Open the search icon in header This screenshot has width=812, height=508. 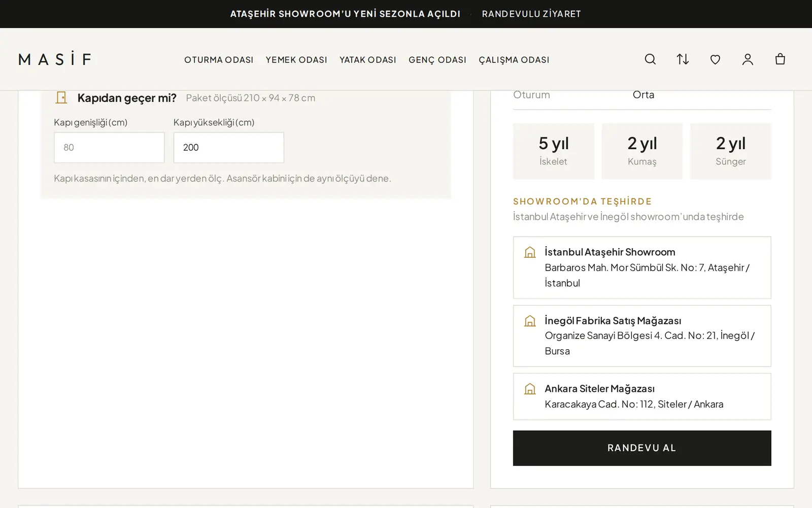(650, 59)
